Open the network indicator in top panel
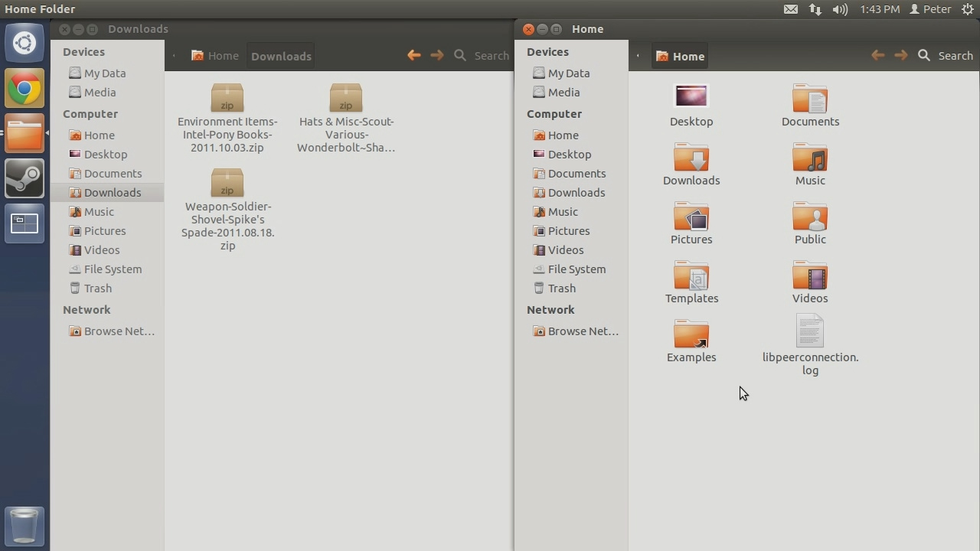Screen dimensions: 980x551 point(815,9)
